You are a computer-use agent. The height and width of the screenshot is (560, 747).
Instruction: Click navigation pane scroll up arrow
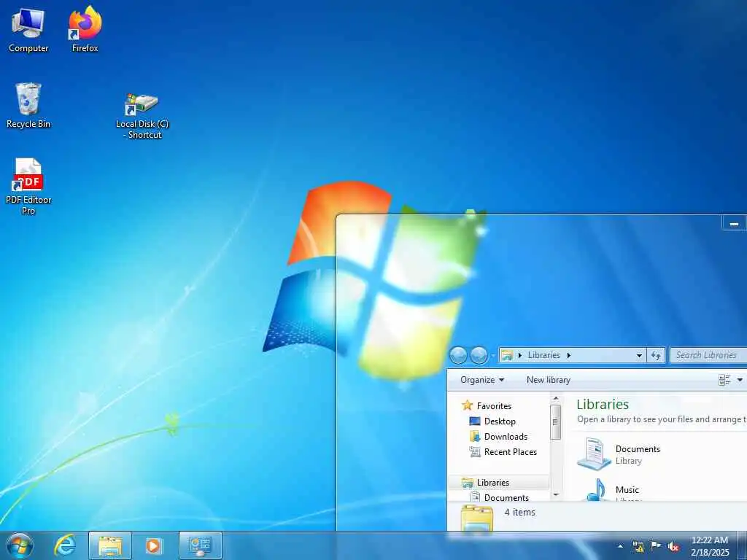pos(555,398)
